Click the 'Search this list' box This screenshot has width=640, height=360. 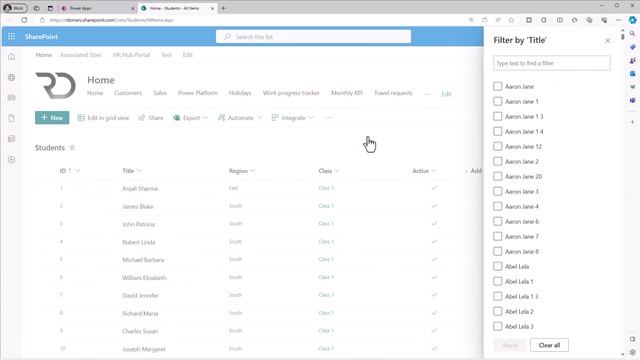click(x=313, y=36)
